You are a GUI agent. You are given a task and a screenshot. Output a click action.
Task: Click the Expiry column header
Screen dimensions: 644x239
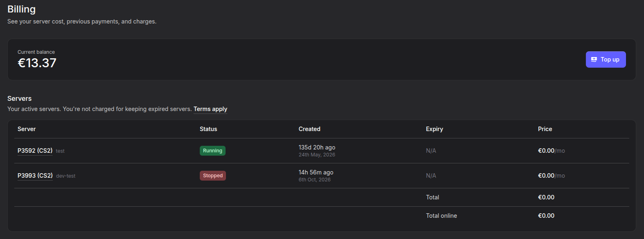point(435,129)
